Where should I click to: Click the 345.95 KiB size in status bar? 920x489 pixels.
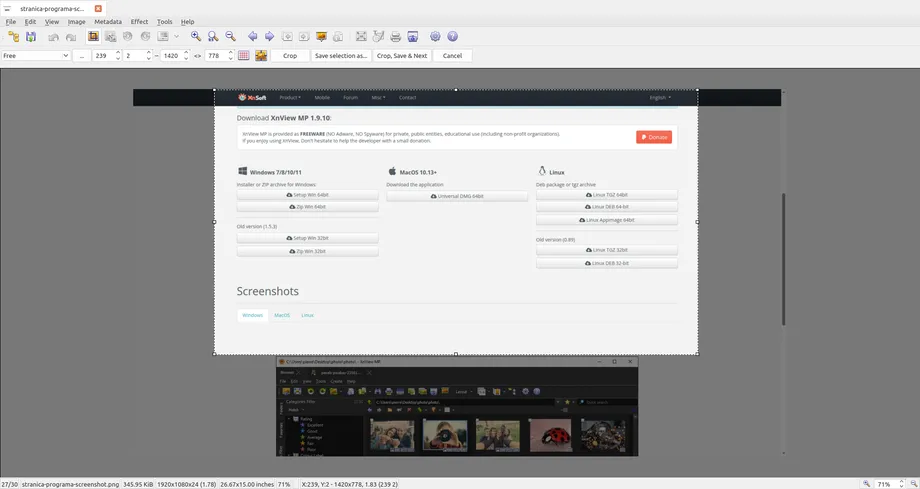coord(138,484)
